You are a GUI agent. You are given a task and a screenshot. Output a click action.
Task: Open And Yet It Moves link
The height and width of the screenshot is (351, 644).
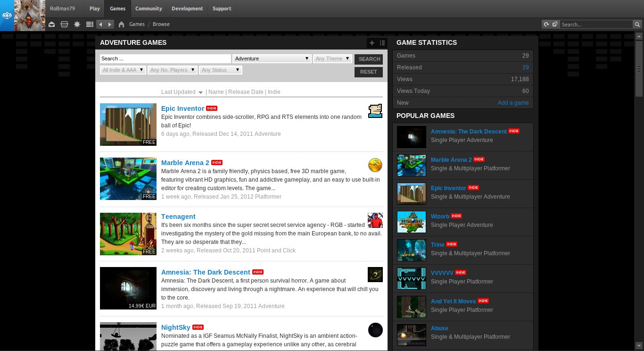point(453,301)
